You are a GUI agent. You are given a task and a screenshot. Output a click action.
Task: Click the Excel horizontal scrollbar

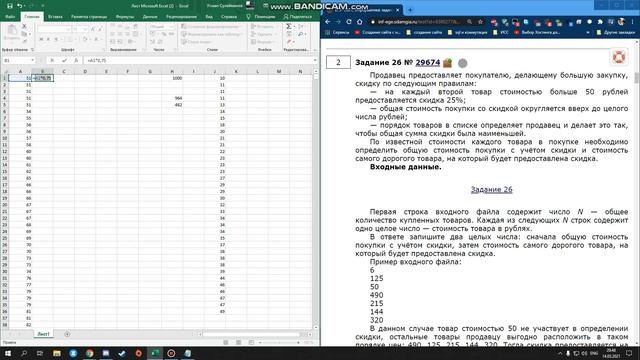(x=251, y=334)
